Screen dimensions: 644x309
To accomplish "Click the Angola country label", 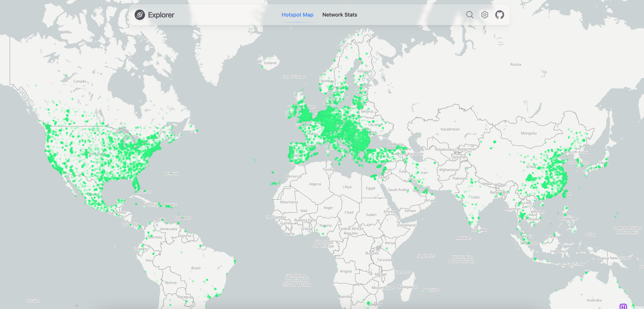I will [x=346, y=271].
